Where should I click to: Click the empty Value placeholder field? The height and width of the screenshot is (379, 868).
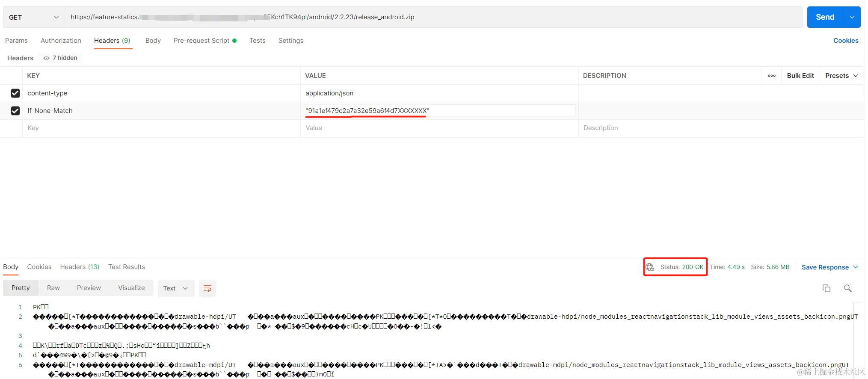tap(439, 128)
